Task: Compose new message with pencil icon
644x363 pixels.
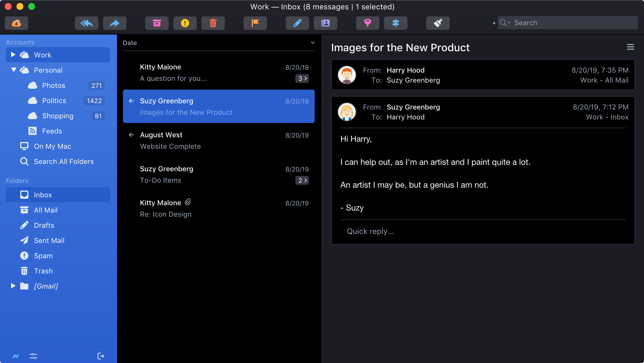Action: pos(297,23)
